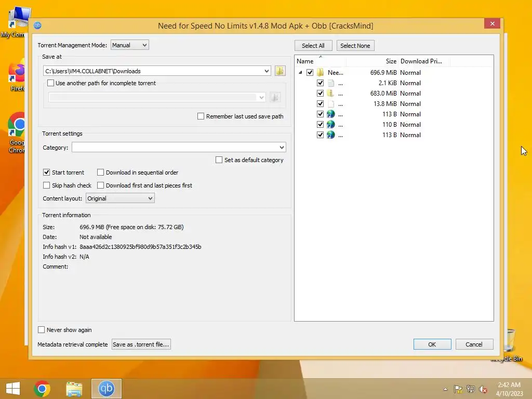Check Set as default category
532x399 pixels.
(x=219, y=160)
